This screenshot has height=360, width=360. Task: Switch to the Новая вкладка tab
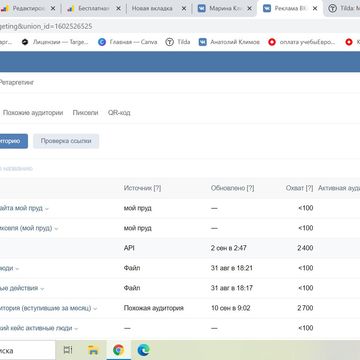pyautogui.click(x=152, y=9)
